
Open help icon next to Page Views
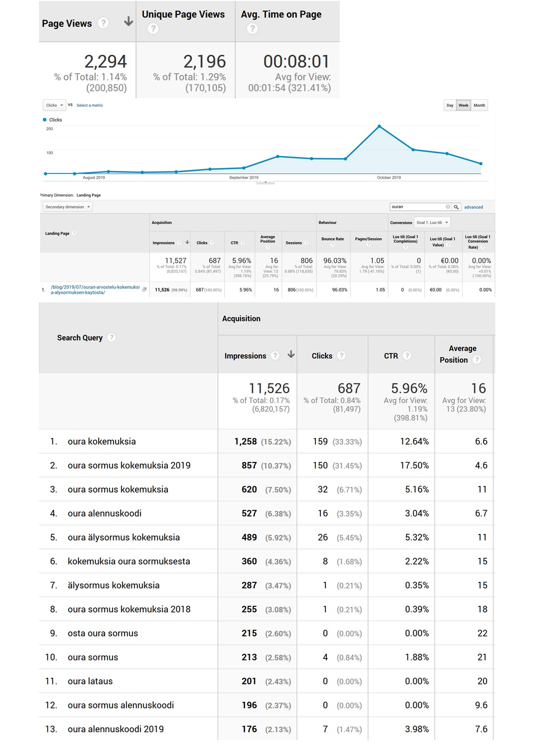(x=103, y=23)
